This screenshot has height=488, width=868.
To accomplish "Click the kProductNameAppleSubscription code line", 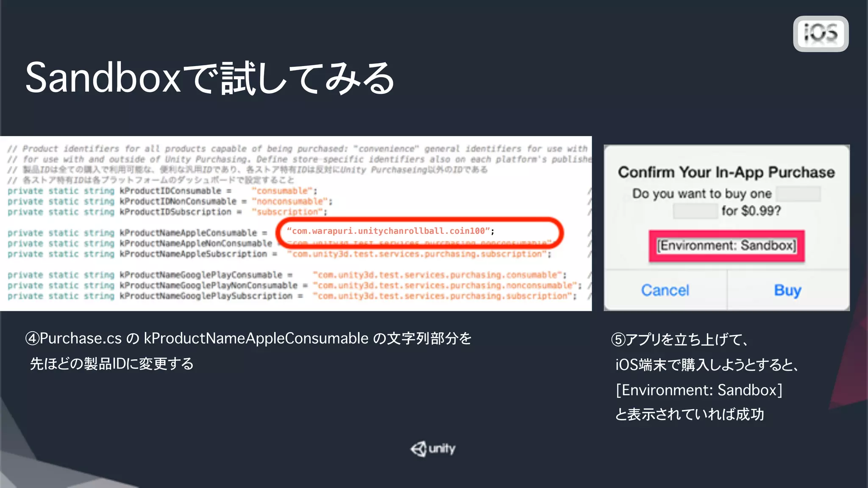I will tap(279, 254).
